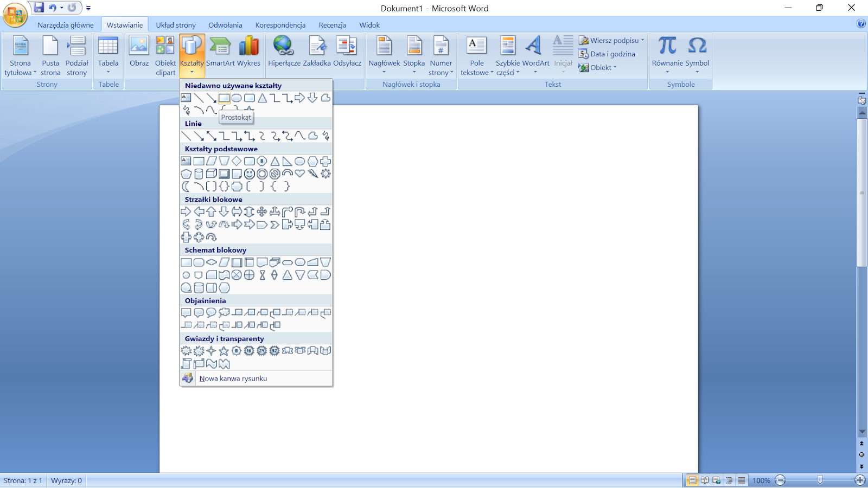868x488 pixels.
Task: Open the Recenzja ribbon tab
Action: [x=332, y=25]
